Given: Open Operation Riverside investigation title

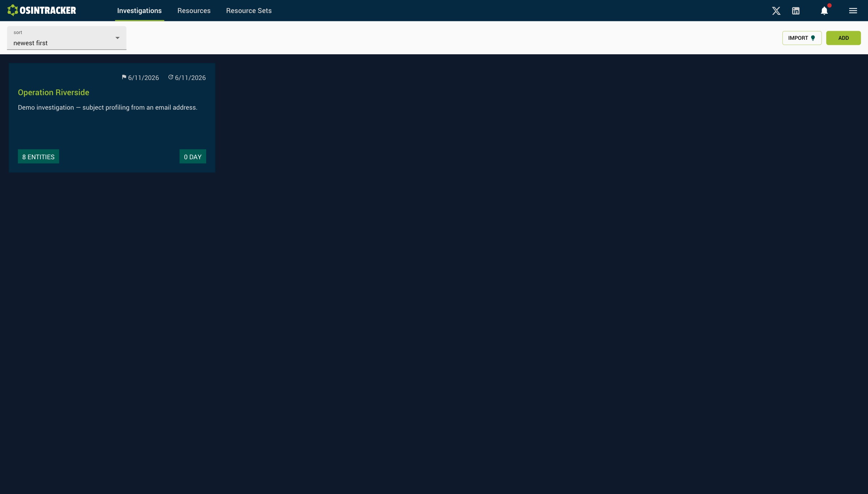Looking at the screenshot, I should point(54,93).
